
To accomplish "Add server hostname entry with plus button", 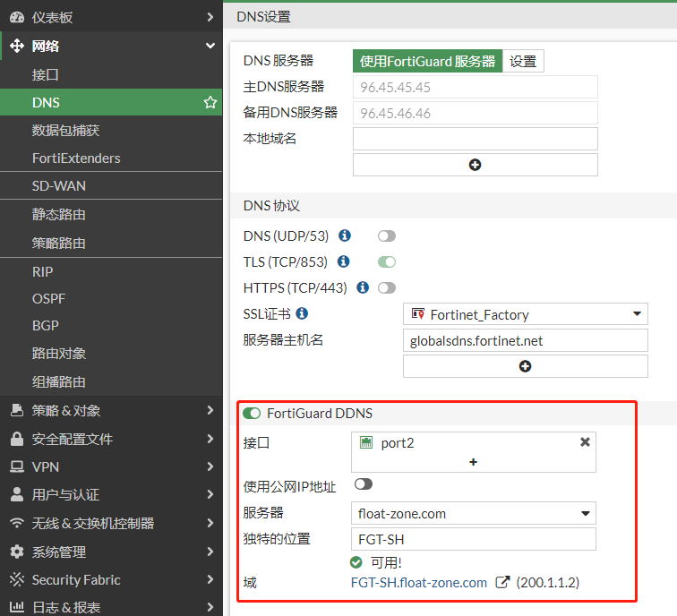I will coord(525,366).
